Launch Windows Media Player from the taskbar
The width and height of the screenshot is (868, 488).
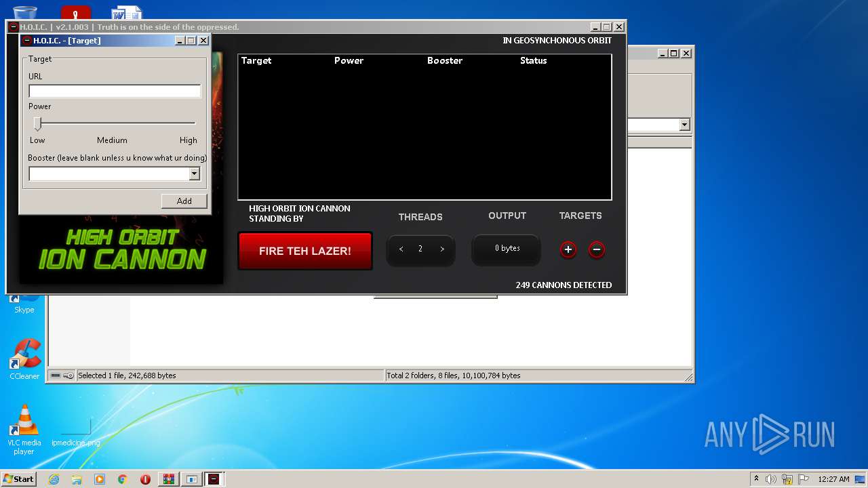(100, 479)
